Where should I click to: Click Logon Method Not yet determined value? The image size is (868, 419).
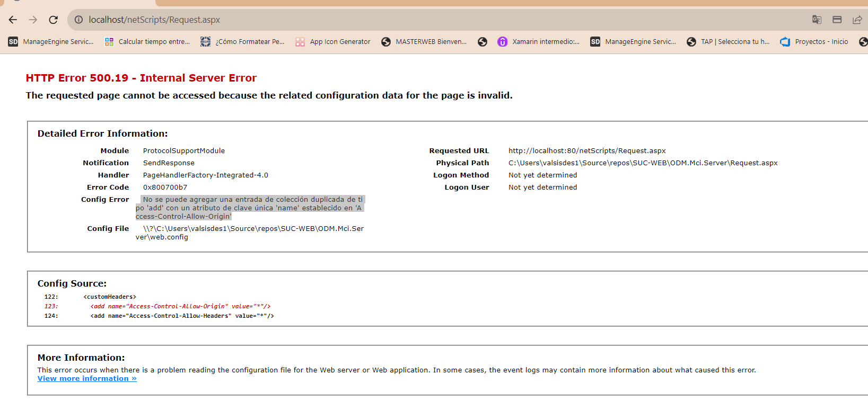click(543, 175)
